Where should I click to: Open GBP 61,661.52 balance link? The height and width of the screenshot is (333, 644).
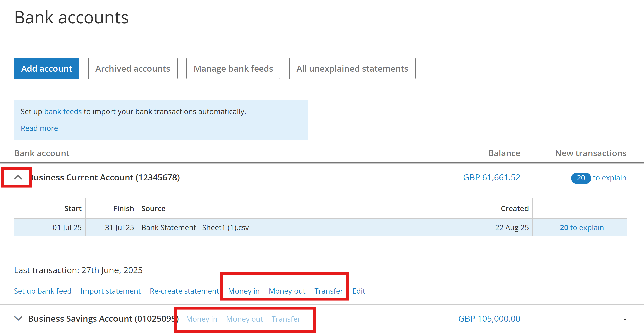tap(491, 177)
